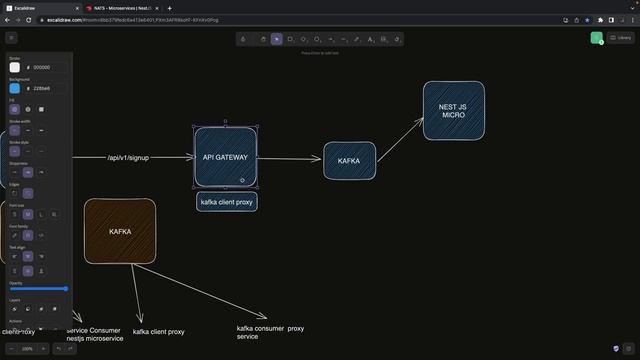Screen dimensions: 640x360
Task: Align text to the right
Action: 41,256
